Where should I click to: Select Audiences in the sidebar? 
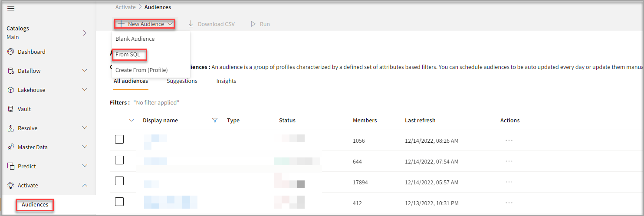35,205
